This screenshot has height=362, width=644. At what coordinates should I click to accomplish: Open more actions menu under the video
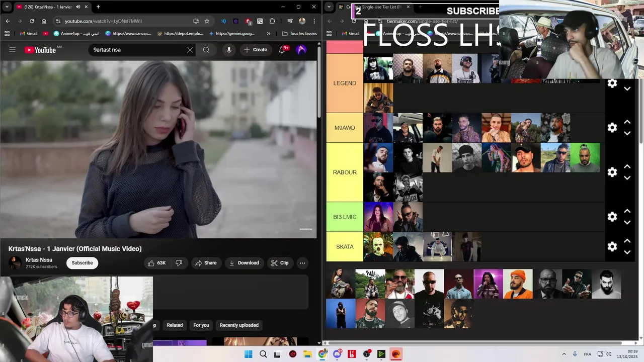(302, 263)
